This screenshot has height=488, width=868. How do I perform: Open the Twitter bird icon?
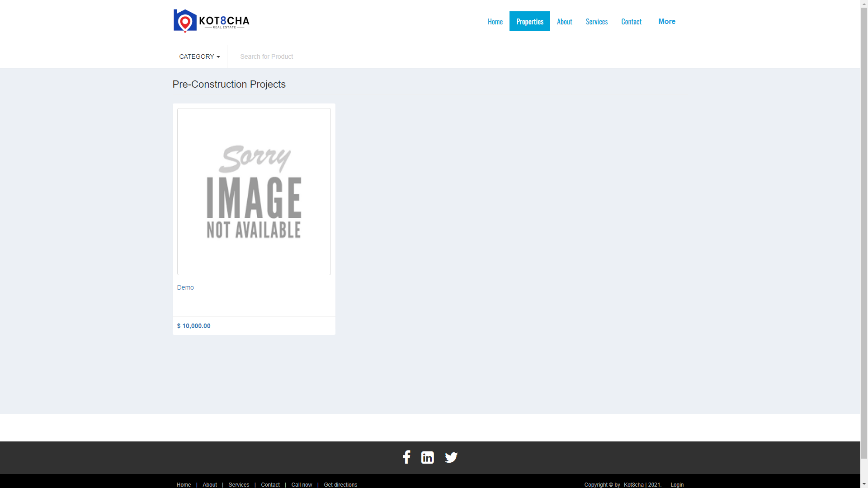(451, 457)
